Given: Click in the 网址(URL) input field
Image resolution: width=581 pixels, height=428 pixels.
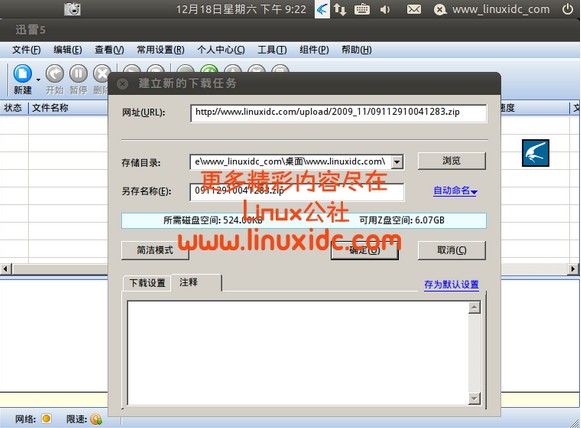Looking at the screenshot, I should pos(338,112).
